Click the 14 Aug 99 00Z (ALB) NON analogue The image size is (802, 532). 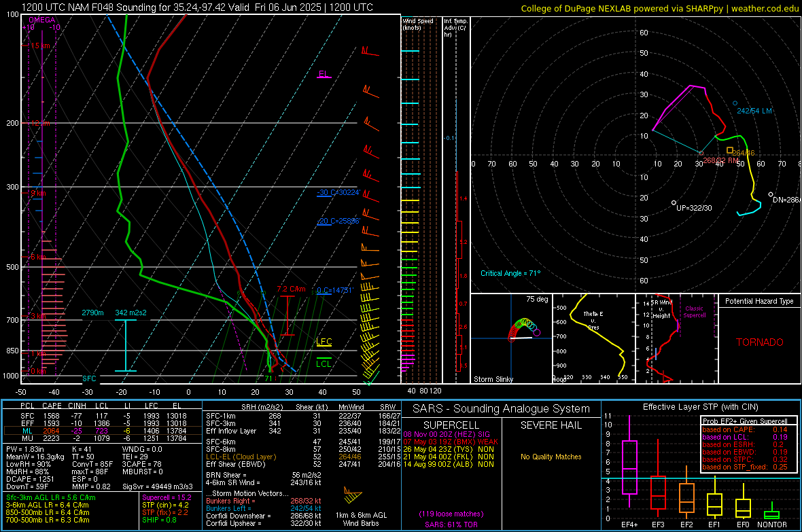449,464
